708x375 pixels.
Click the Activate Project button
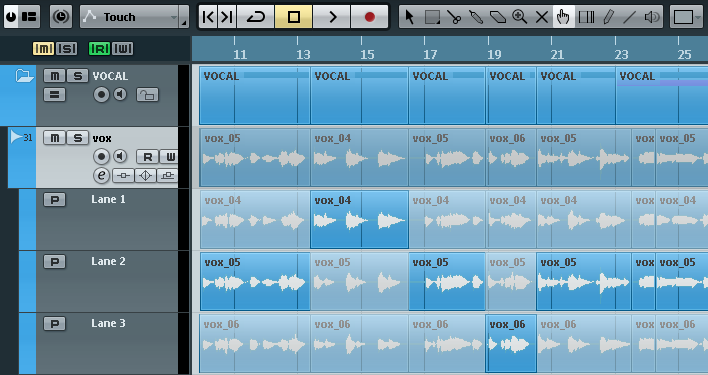pyautogui.click(x=11, y=17)
